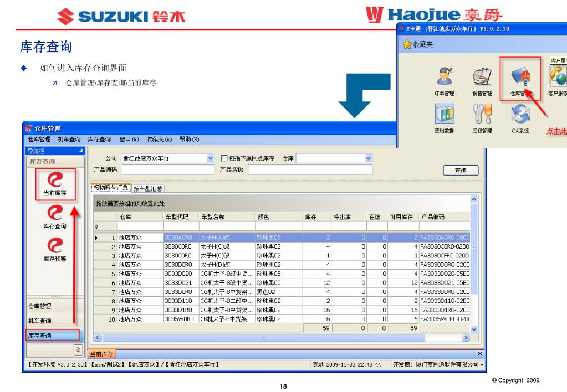
Task: Sort by 待出库 column header
Action: [349, 217]
